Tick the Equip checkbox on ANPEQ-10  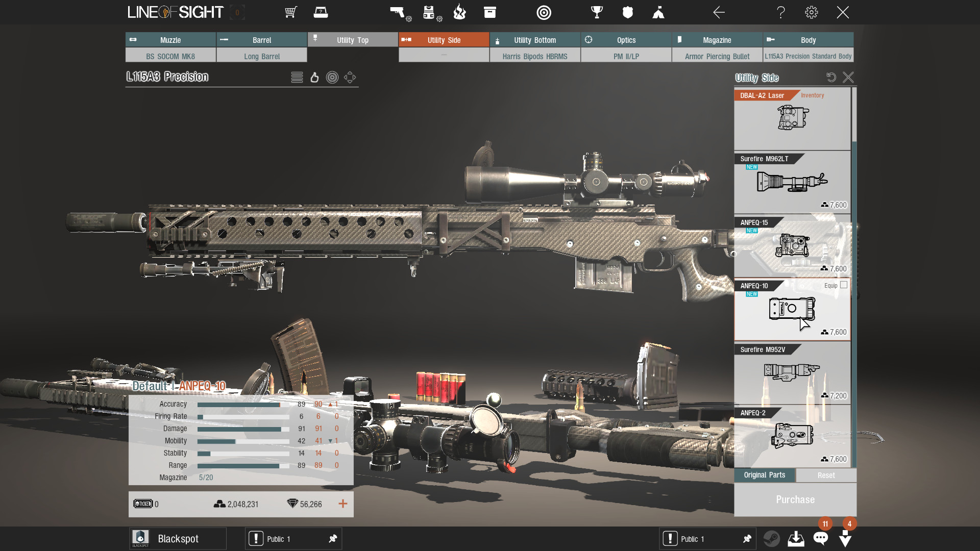[x=844, y=285]
